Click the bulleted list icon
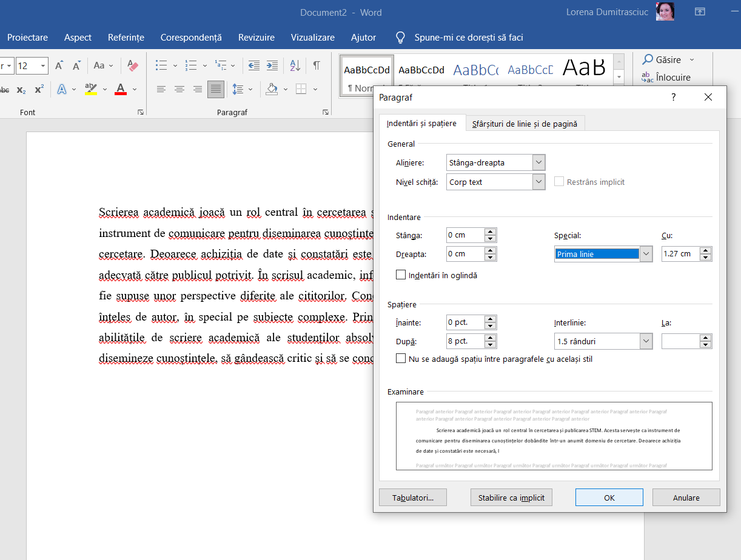The image size is (741, 560). point(161,65)
